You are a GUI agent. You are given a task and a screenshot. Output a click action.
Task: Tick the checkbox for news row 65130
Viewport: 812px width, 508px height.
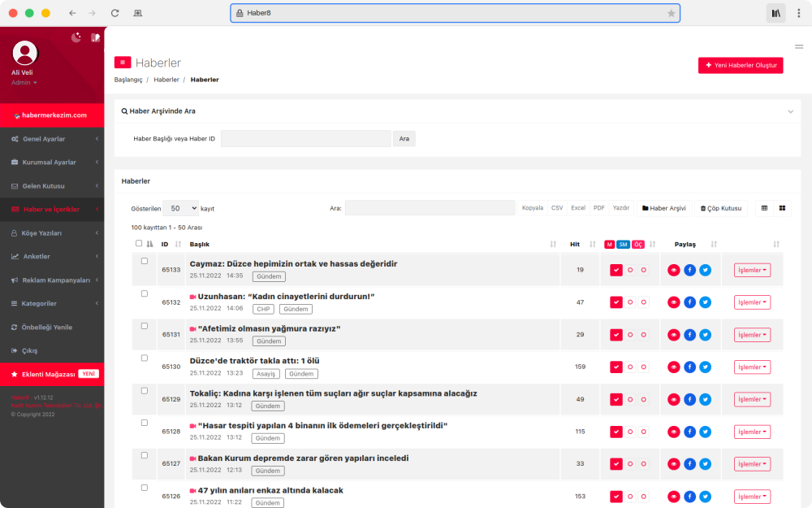[x=145, y=358]
